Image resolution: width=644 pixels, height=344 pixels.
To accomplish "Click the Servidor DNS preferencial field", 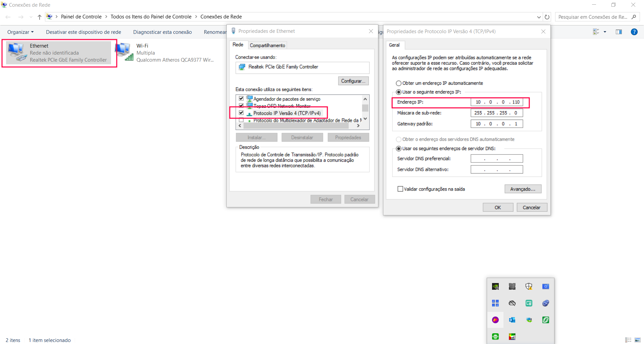I will click(x=496, y=159).
